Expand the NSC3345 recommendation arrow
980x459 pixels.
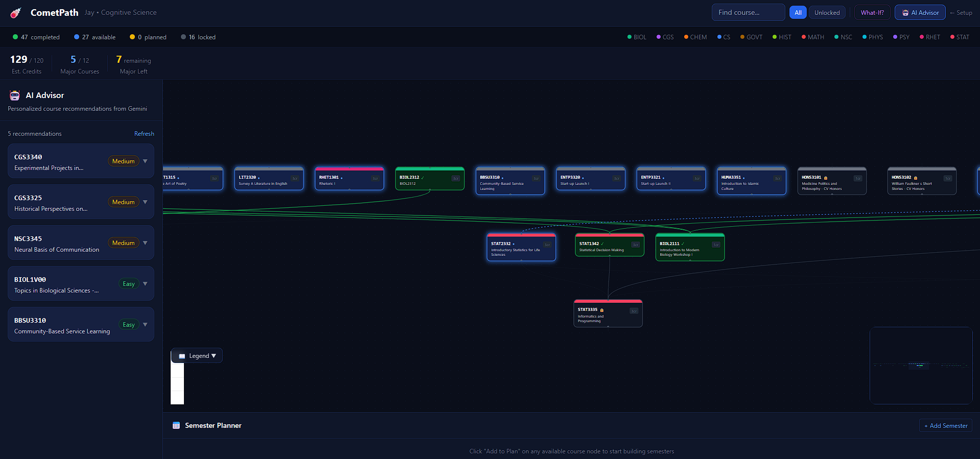point(145,243)
